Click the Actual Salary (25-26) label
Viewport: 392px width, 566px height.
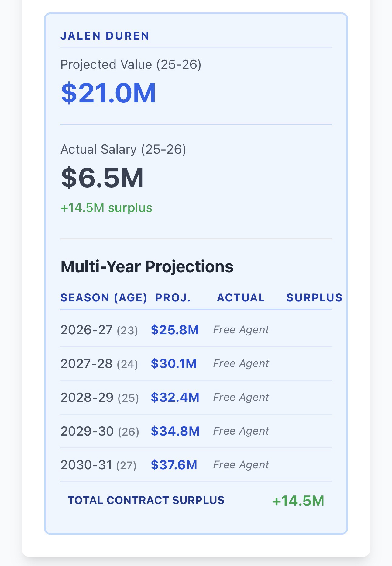pyautogui.click(x=123, y=149)
